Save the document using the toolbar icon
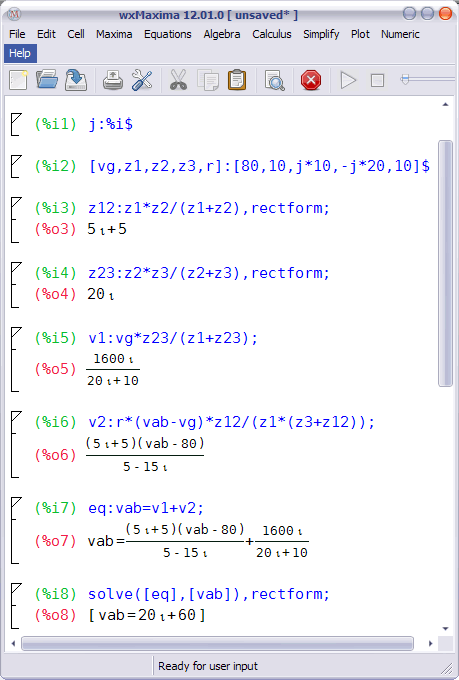The height and width of the screenshot is (680, 459). (76, 80)
